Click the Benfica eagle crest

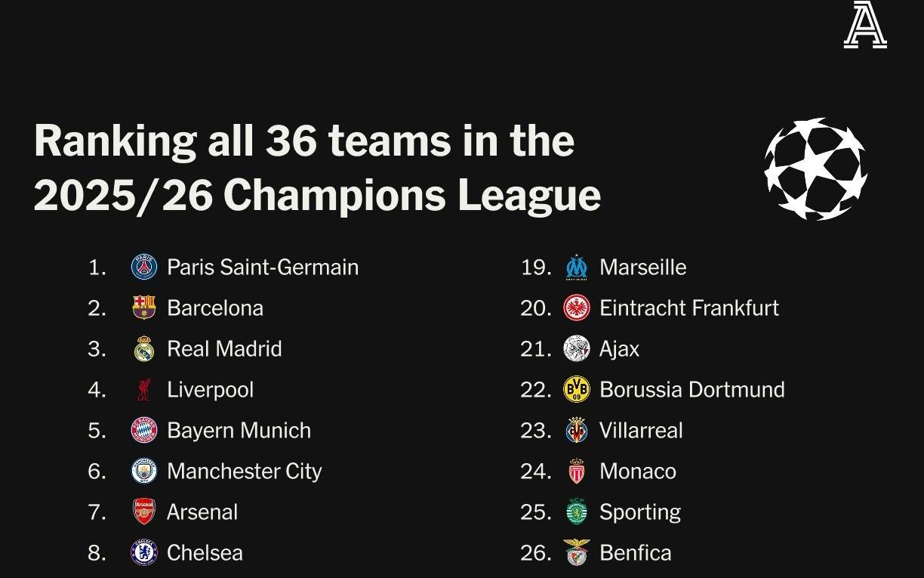pyautogui.click(x=577, y=553)
